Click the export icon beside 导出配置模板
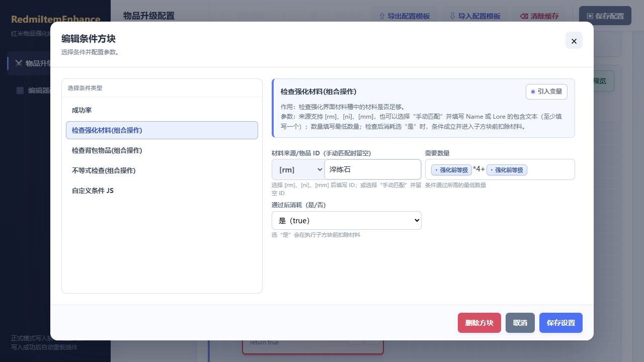 382,16
